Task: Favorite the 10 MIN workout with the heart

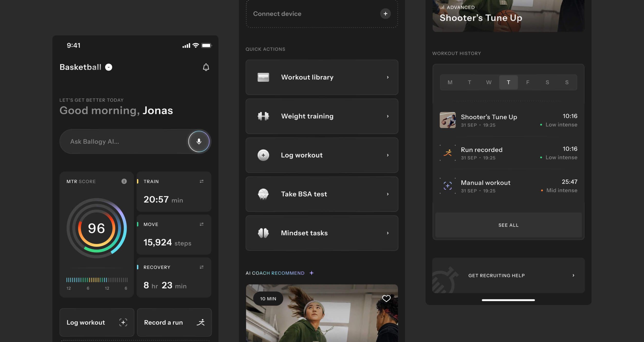Action: (x=386, y=298)
